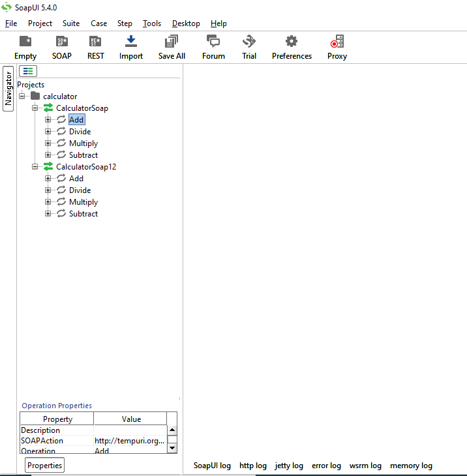Click the REST project toolbar icon
This screenshot has height=476, width=467.
click(x=95, y=42)
